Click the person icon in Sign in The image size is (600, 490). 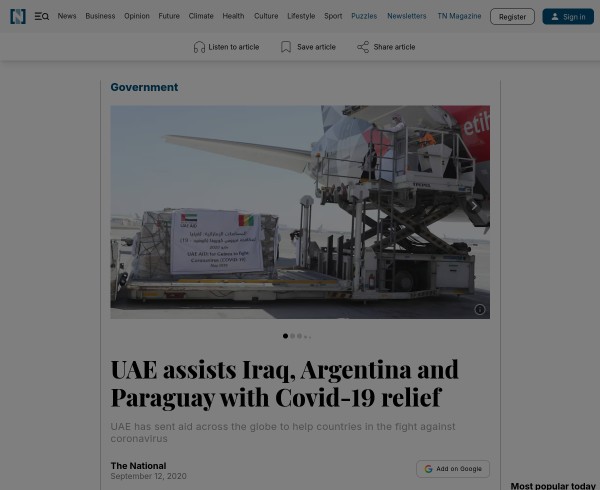coord(555,17)
